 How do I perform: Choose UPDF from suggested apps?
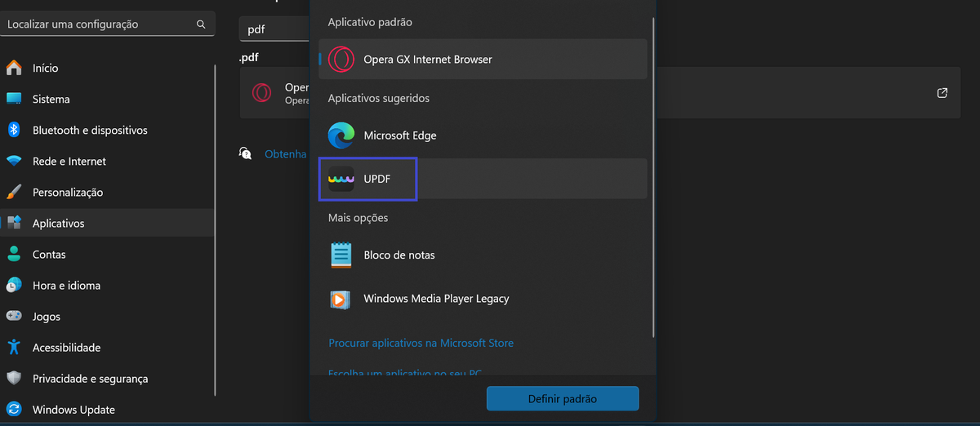click(483, 179)
